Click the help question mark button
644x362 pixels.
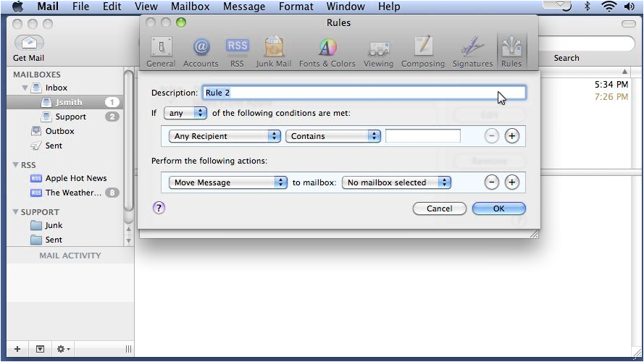tap(159, 208)
